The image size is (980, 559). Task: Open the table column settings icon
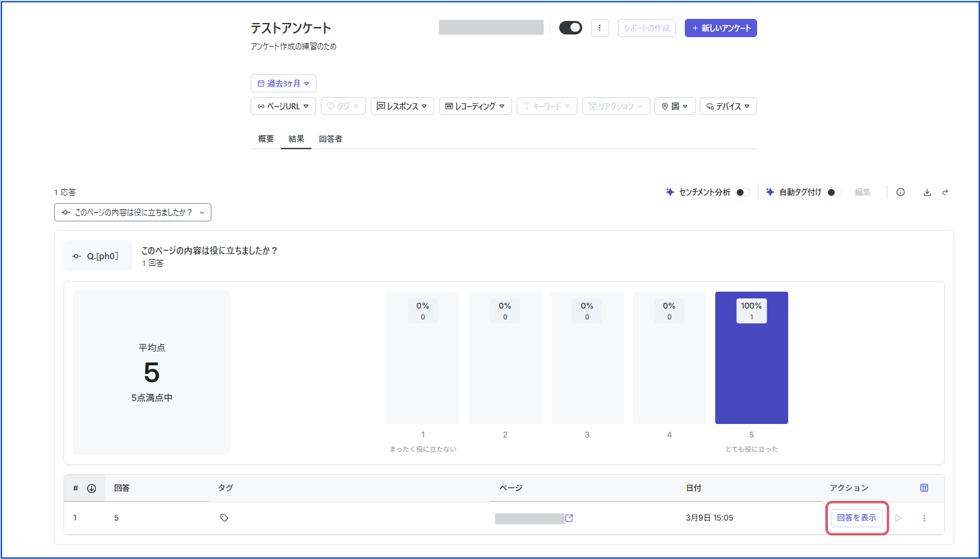(924, 488)
